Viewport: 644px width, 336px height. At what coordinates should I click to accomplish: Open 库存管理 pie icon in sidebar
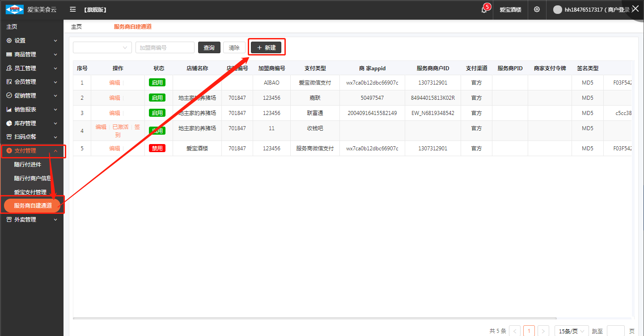tap(9, 123)
